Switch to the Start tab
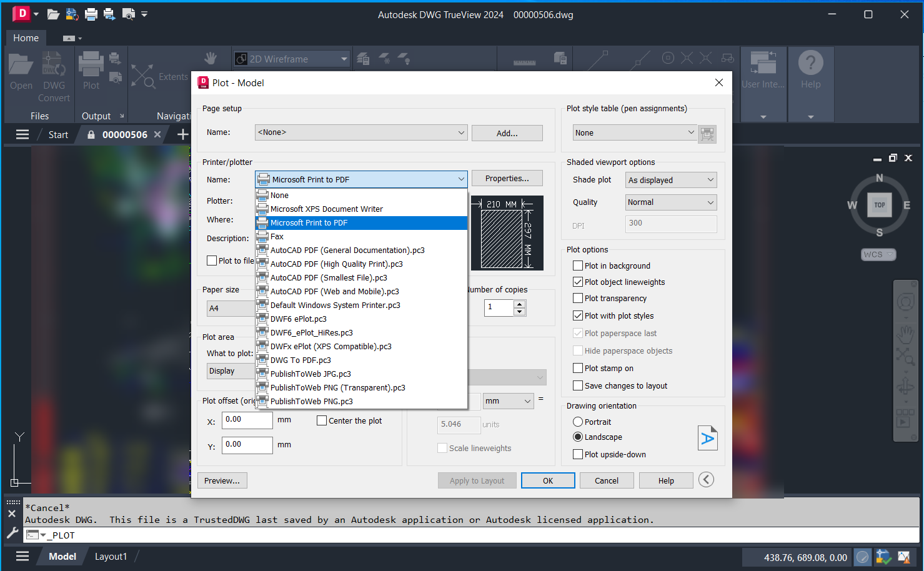 (58, 134)
